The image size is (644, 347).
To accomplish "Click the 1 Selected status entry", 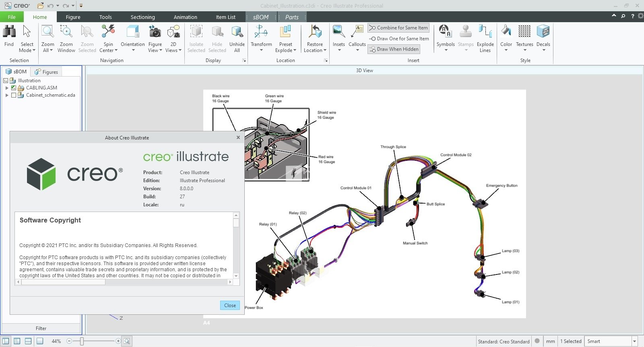I will pyautogui.click(x=571, y=341).
